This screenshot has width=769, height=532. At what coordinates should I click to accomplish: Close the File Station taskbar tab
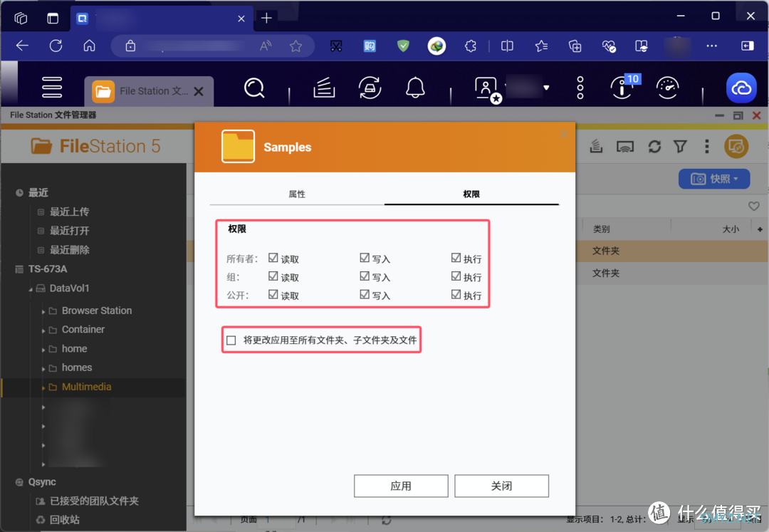pos(199,91)
